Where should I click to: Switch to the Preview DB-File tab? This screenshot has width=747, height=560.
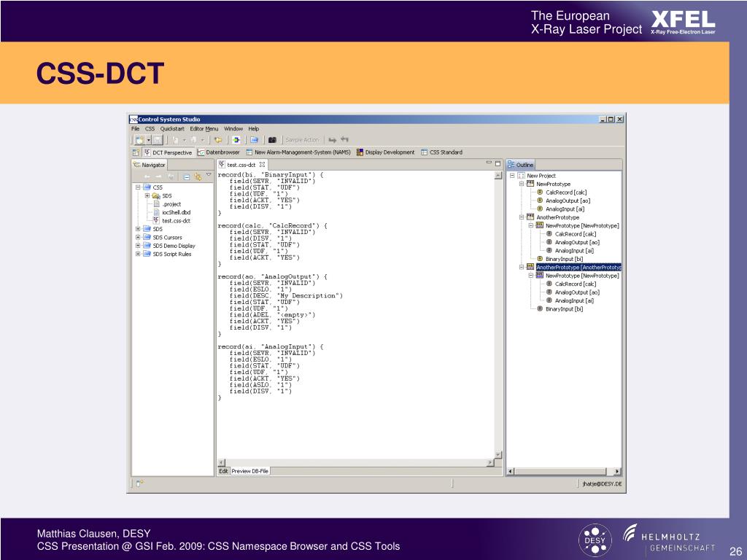[250, 471]
